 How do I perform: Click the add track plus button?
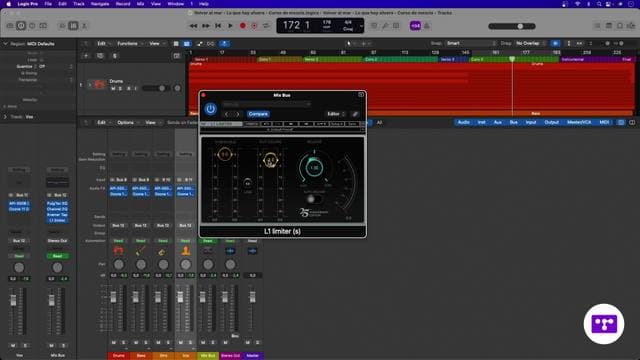coord(86,56)
